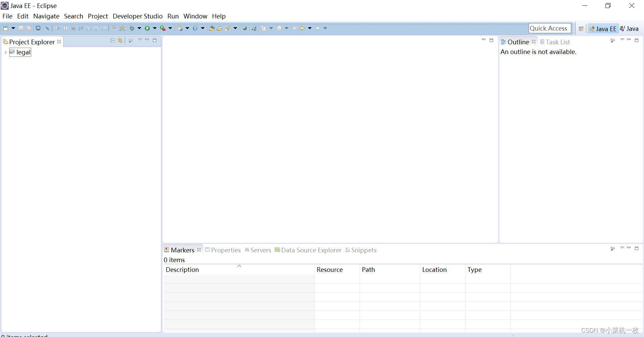Open the Snippets tab
Screen dimensions: 644x337
(361, 250)
